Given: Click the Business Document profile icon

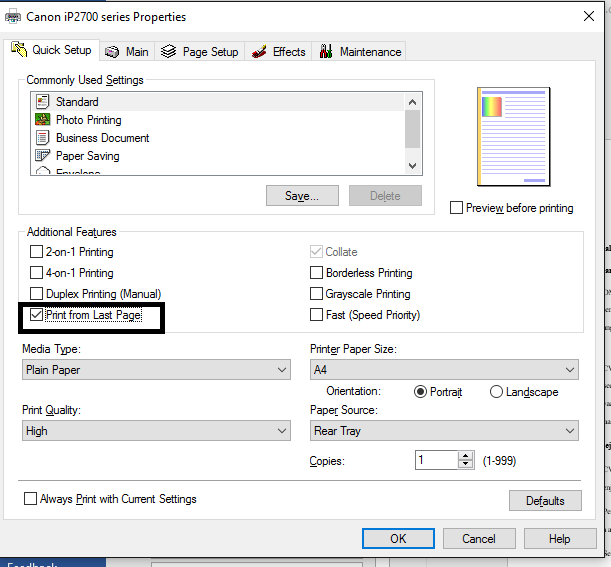Looking at the screenshot, I should click(x=42, y=138).
